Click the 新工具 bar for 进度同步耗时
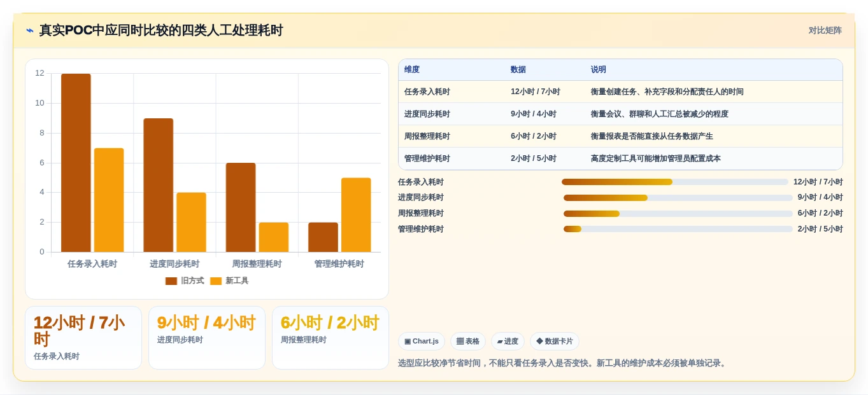 (191, 222)
